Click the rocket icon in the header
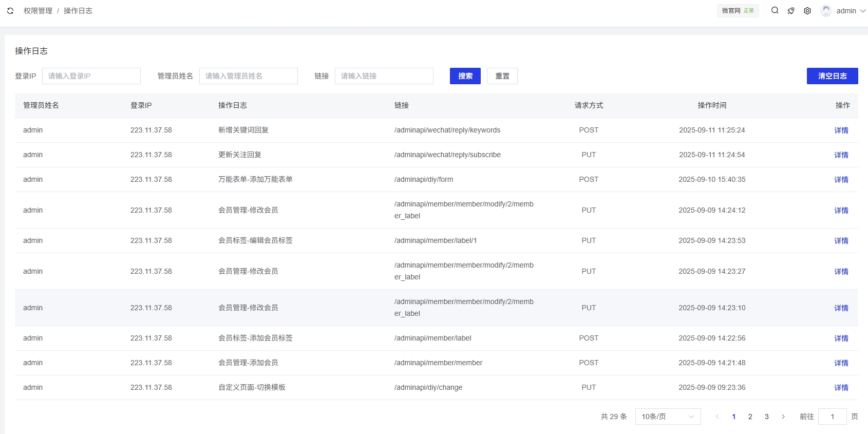Screen dimensions: 868x434 791,11
